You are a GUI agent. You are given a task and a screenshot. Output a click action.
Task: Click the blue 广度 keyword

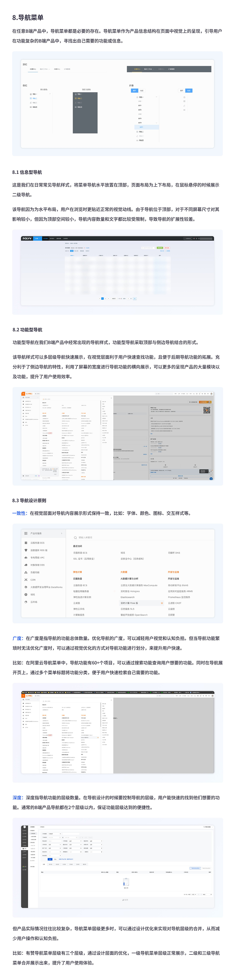[17, 638]
